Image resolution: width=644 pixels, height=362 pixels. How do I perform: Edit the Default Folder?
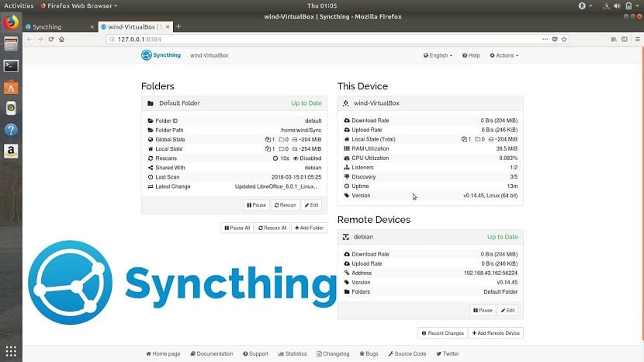pos(311,205)
